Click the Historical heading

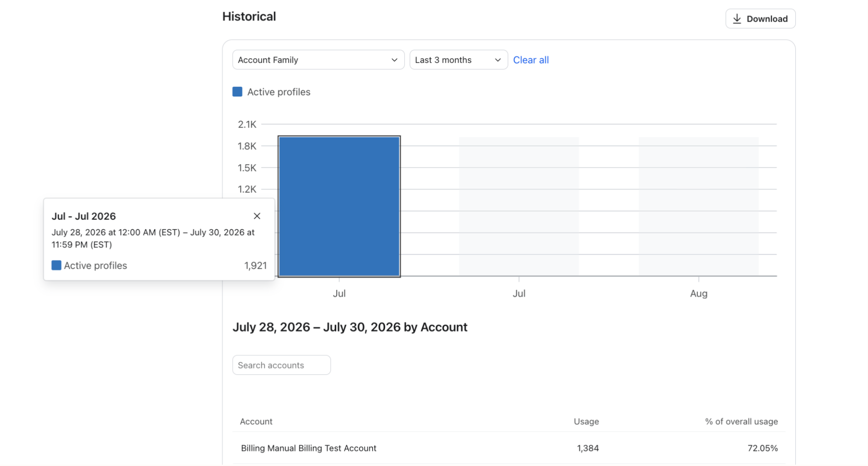coord(249,17)
